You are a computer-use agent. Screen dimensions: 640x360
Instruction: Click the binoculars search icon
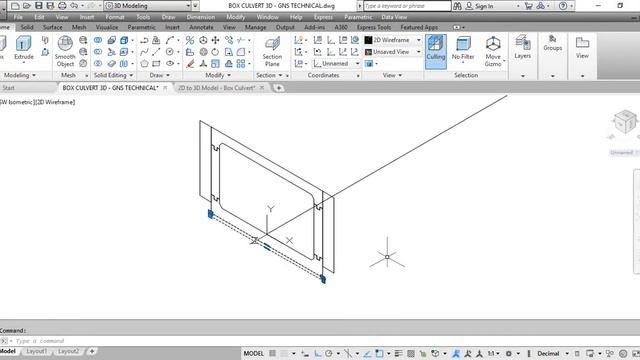pos(458,6)
